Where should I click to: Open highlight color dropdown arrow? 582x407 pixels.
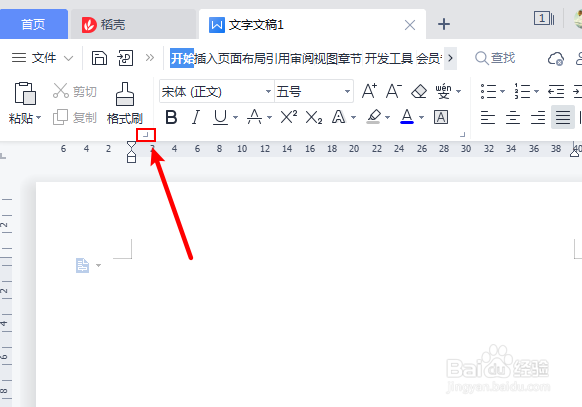(x=388, y=118)
